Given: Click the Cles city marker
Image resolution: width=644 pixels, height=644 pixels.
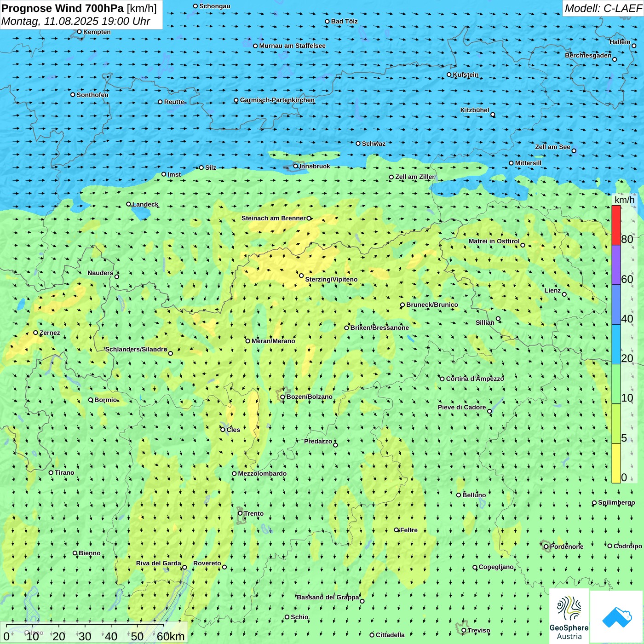Looking at the screenshot, I should [x=223, y=430].
